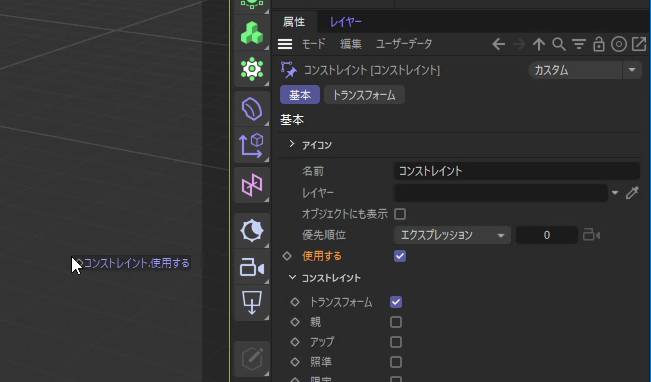
Task: Expand the アイコン section
Action: [292, 144]
